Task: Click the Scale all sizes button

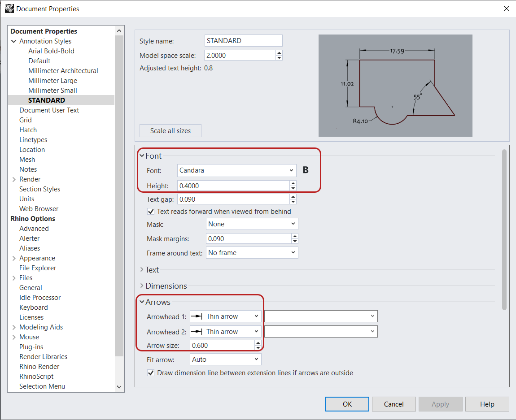Action: [x=171, y=131]
